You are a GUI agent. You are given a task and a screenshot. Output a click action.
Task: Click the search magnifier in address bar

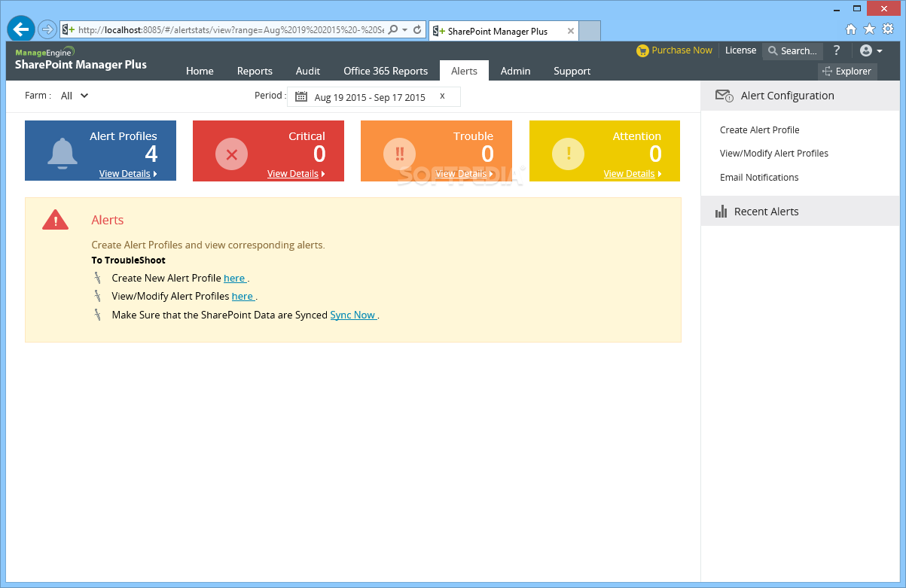pos(392,30)
